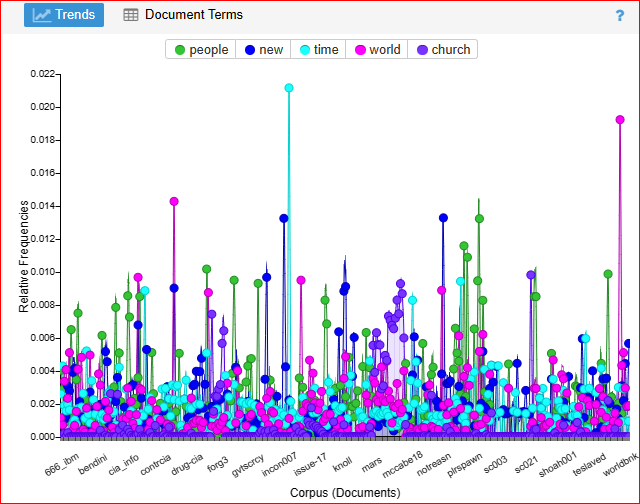The width and height of the screenshot is (640, 504).
Task: Select the highest cyan 'time' point near 0.021
Action: [289, 88]
